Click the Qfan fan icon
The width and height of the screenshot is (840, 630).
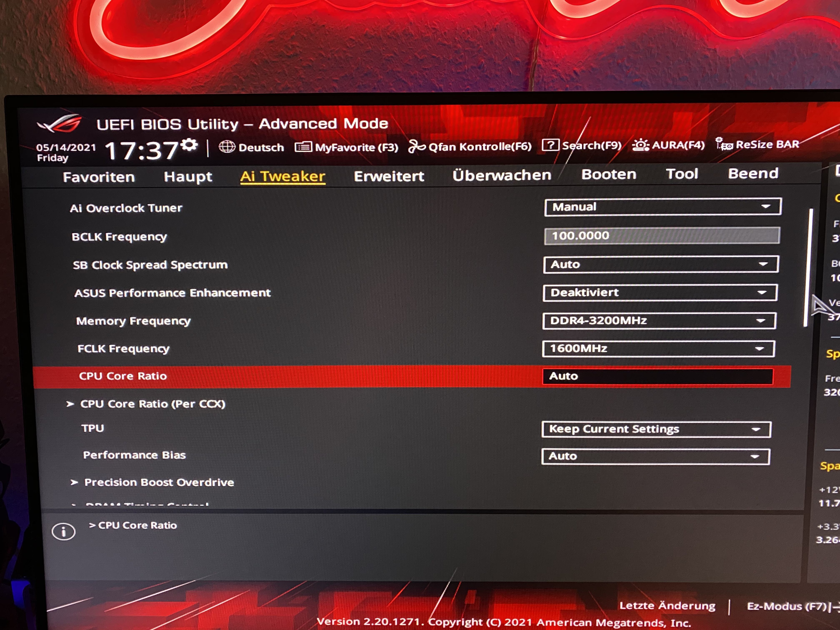417,146
